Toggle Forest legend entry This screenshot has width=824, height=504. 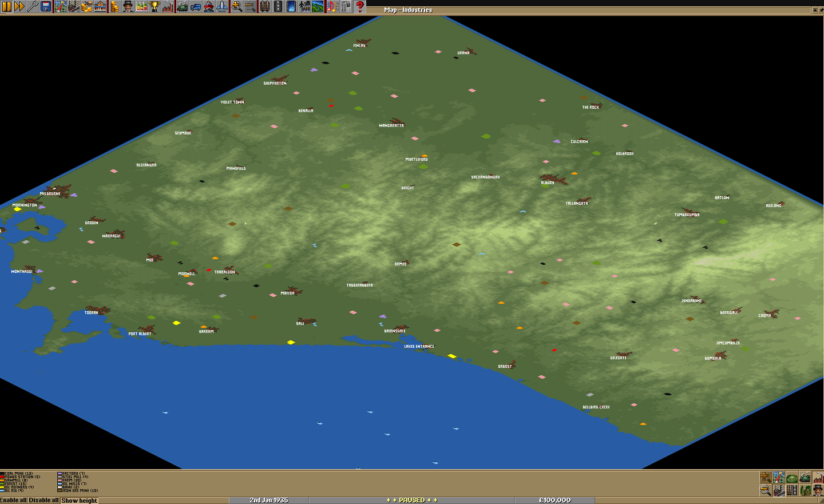click(x=14, y=484)
